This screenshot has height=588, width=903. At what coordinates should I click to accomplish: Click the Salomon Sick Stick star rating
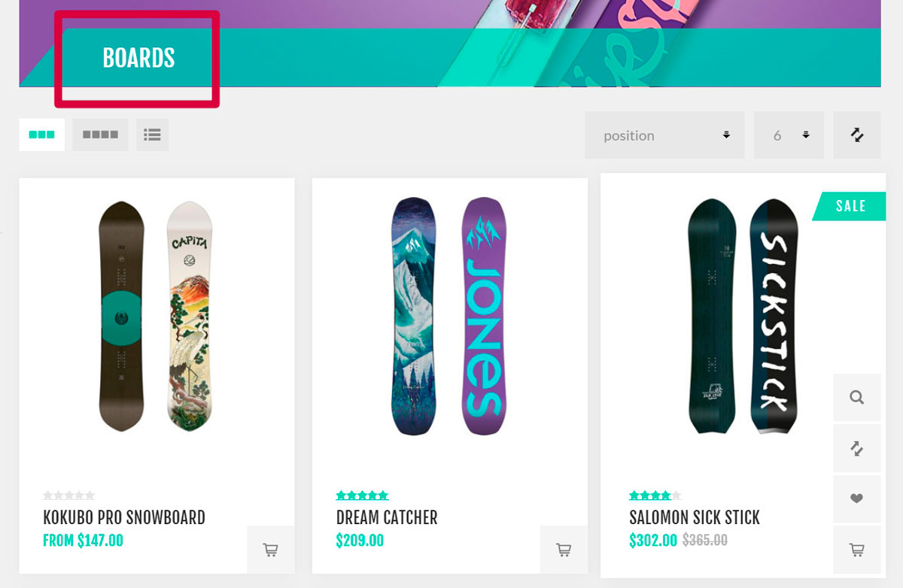coord(655,496)
